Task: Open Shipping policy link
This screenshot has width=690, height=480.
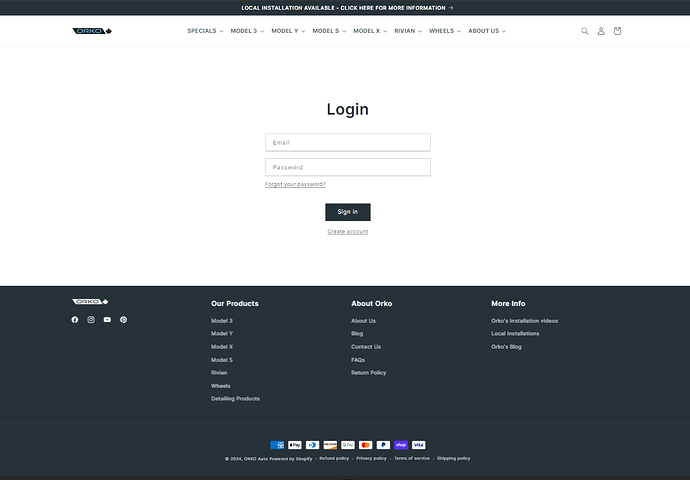Action: [454, 458]
